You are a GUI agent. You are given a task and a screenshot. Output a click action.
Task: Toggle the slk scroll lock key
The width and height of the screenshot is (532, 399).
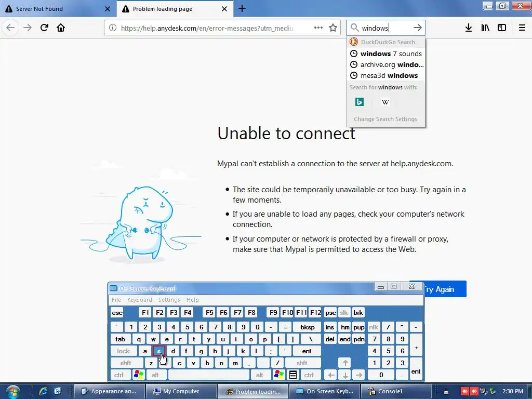344,312
